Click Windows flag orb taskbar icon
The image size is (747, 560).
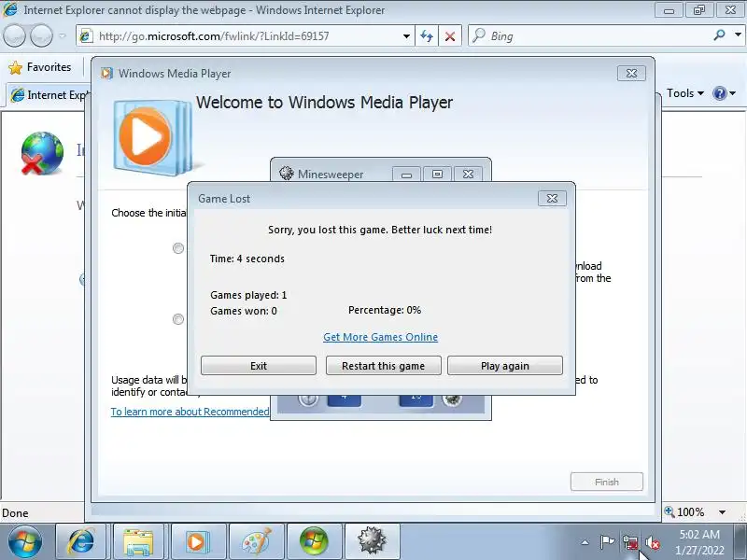tap(314, 542)
